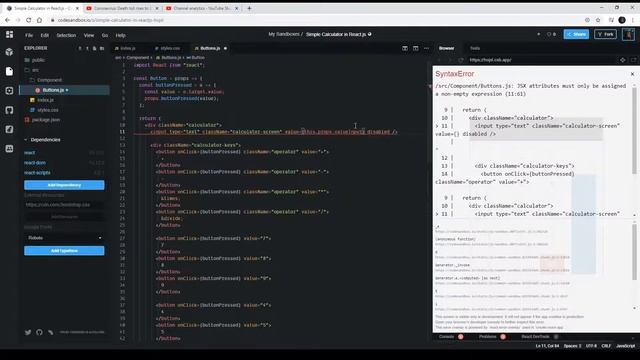Screen dimensions: 640x360
Task: Click the preview inspect crosshair icon
Action: pyautogui.click(x=622, y=60)
